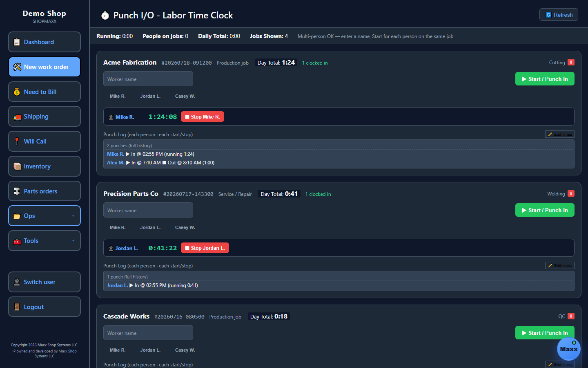The image size is (588, 368).
Task: Pick Jordan L. chip under Precision Parts Co
Action: tap(150, 227)
